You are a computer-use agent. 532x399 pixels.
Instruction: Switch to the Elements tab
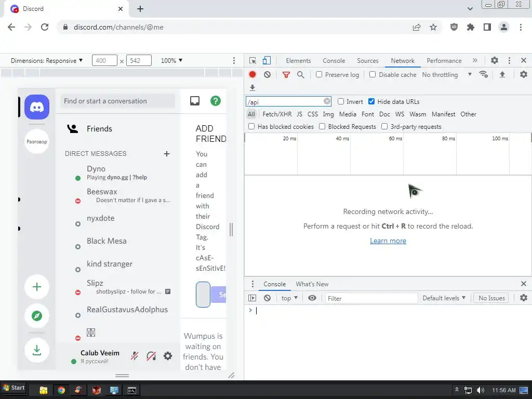298,61
